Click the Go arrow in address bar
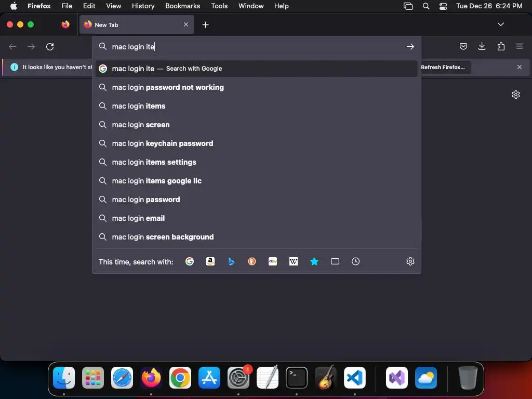This screenshot has height=399, width=532. point(410,46)
